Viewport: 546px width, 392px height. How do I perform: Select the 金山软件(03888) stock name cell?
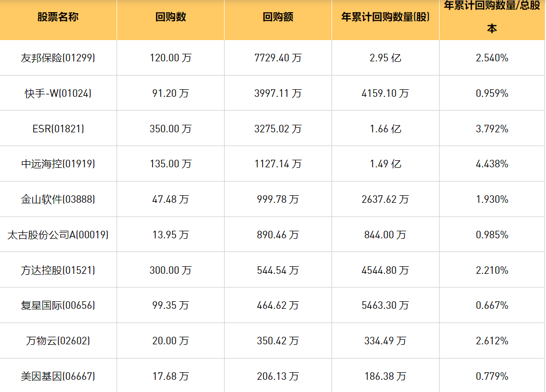[x=58, y=200]
